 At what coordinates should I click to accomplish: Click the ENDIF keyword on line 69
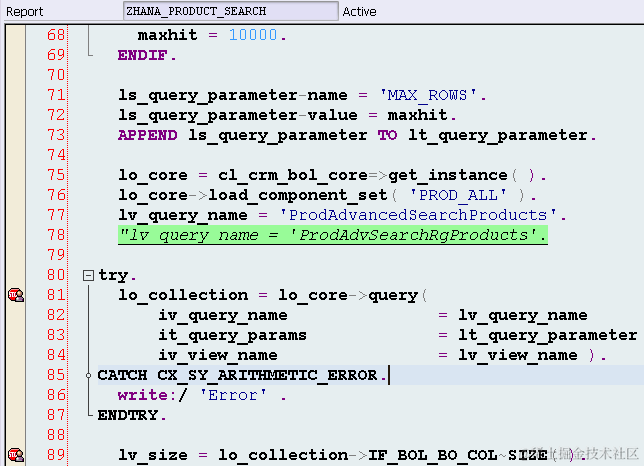click(143, 55)
